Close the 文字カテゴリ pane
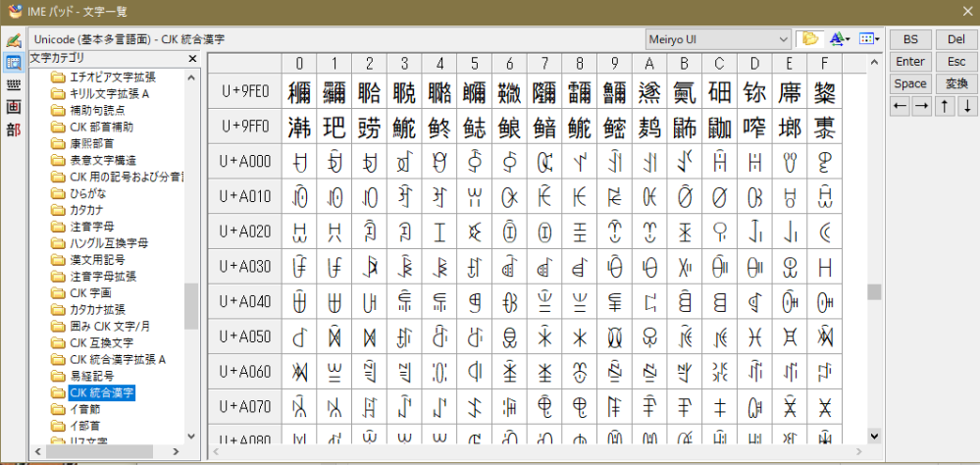The height and width of the screenshot is (465, 980). (x=193, y=59)
